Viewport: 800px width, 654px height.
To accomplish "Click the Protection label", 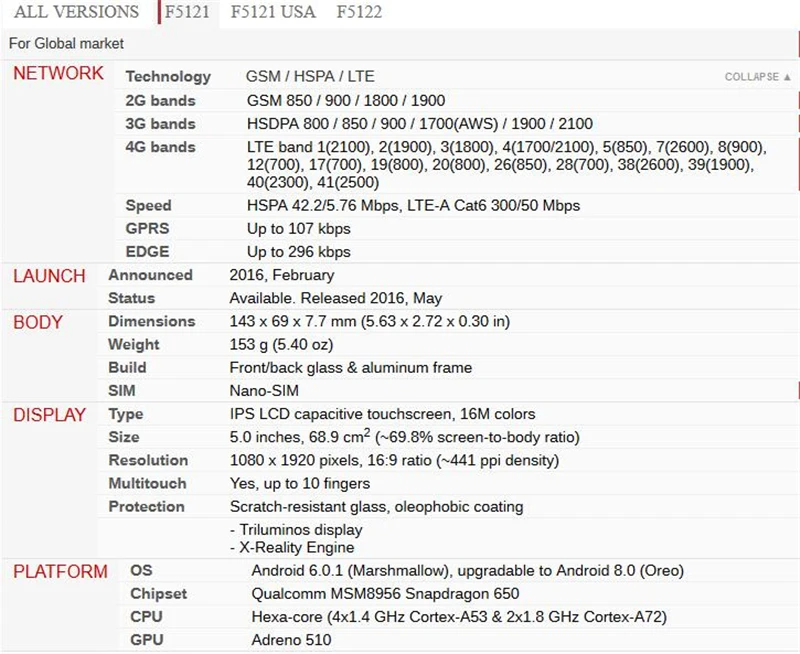I will tap(146, 507).
